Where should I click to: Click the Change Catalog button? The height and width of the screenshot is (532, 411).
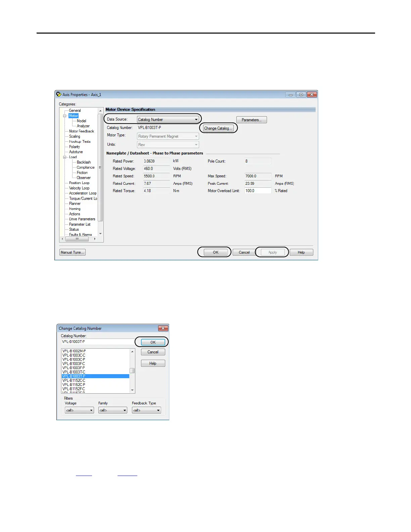click(x=218, y=128)
